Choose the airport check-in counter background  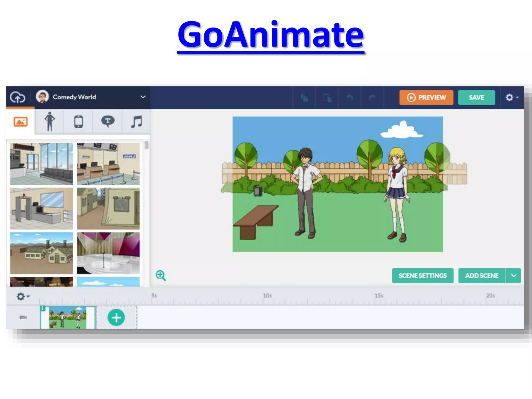click(x=108, y=164)
